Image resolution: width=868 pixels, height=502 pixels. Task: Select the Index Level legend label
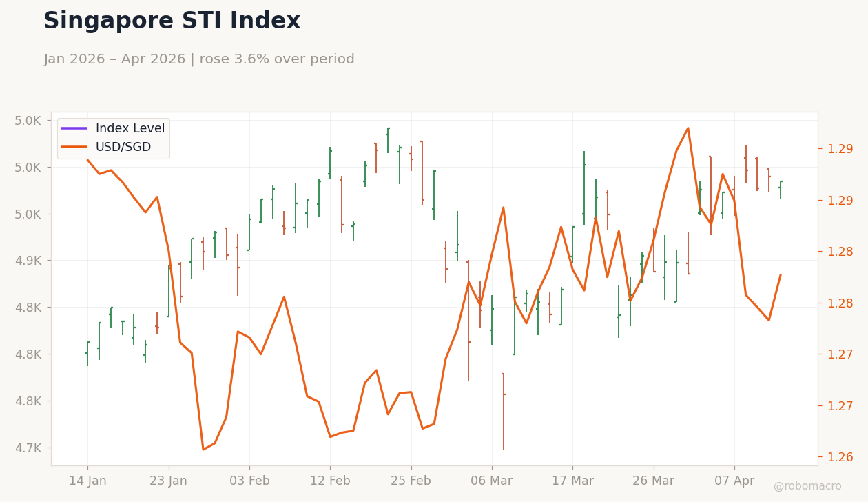pyautogui.click(x=130, y=128)
